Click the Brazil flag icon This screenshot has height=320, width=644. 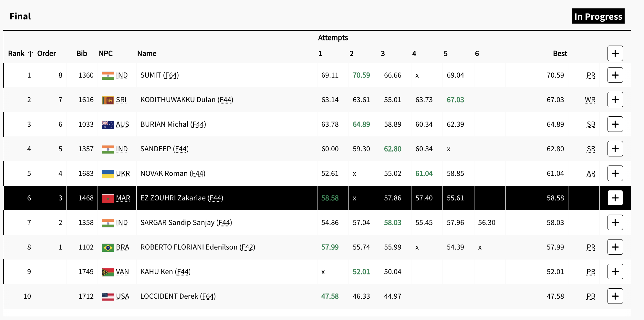pos(108,247)
